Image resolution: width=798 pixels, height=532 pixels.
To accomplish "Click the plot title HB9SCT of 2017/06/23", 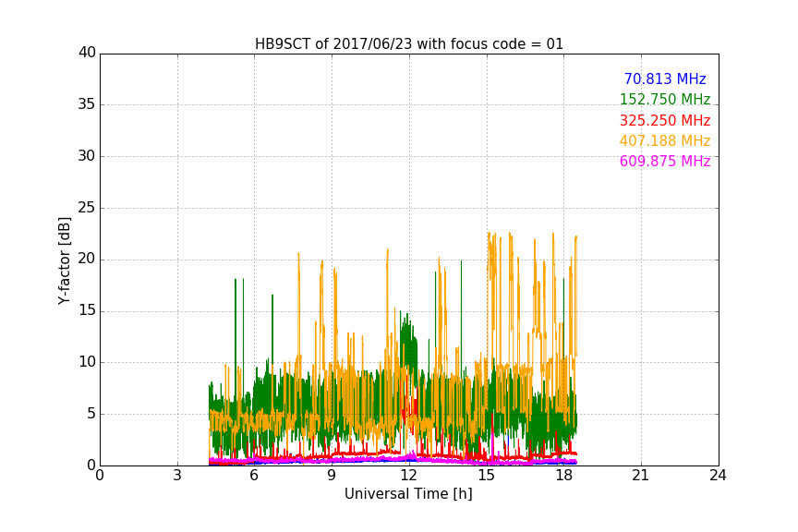I will point(408,44).
